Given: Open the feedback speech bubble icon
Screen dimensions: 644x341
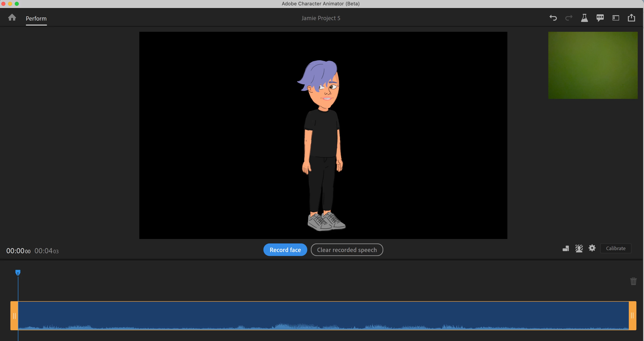Looking at the screenshot, I should [x=600, y=18].
